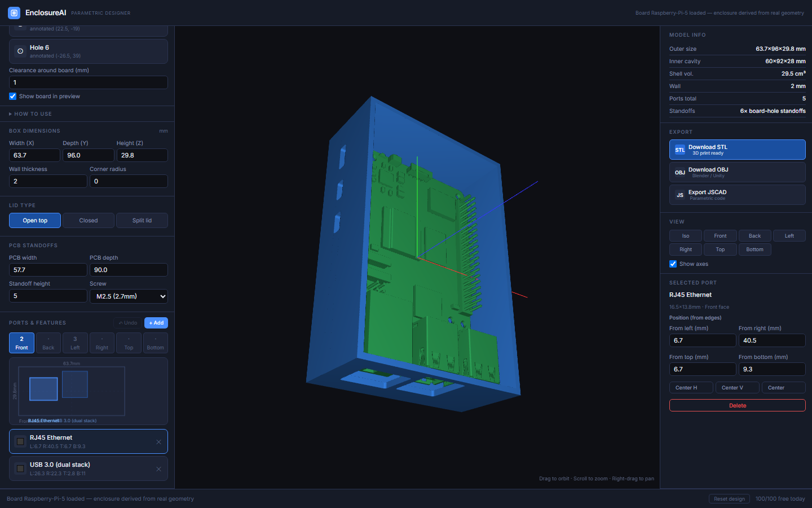Switch to the Bottom face tab
Viewport: 812px width, 508px height.
[156, 343]
